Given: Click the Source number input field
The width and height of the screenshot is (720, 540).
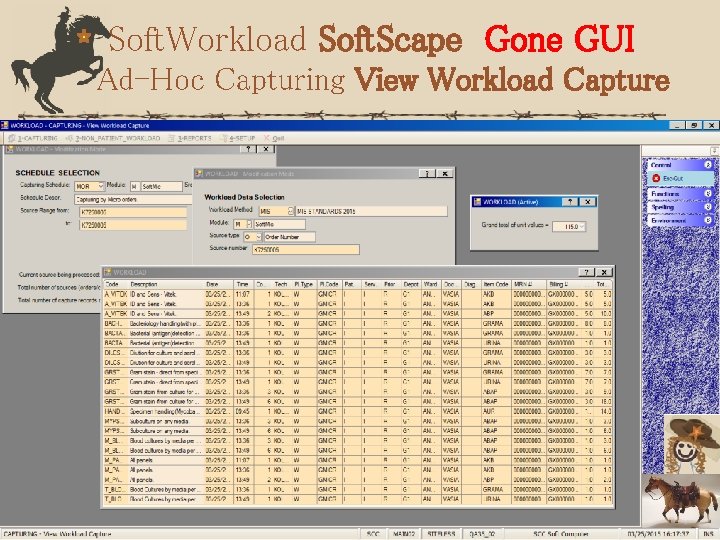Looking at the screenshot, I should click(x=306, y=250).
